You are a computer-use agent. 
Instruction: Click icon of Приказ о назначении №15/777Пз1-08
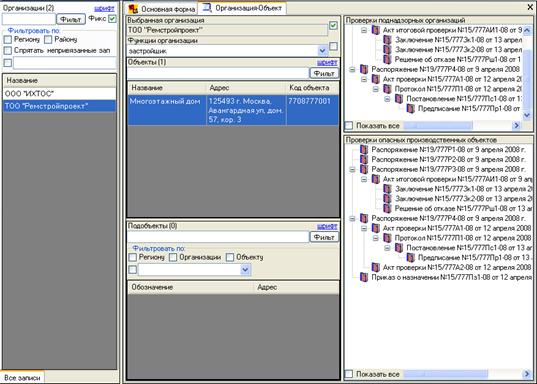(x=364, y=277)
